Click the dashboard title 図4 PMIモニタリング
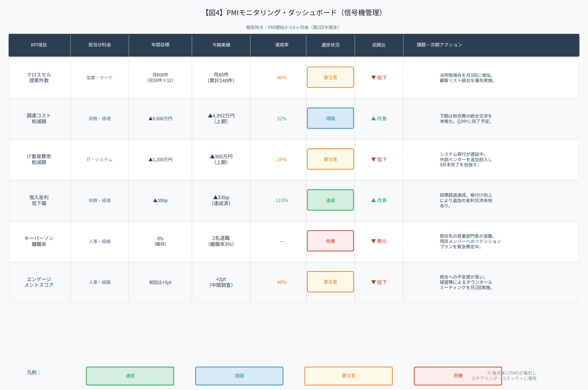 click(294, 12)
